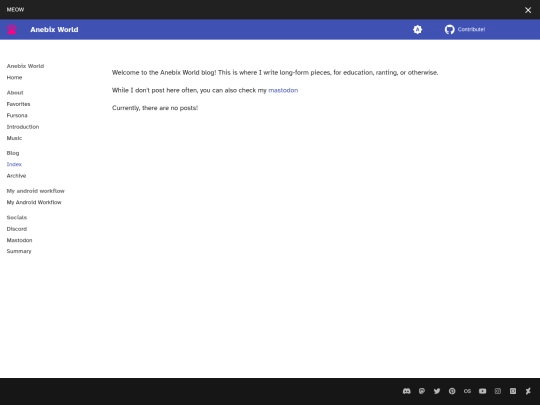540x405 pixels.
Task: Open the GitHub octocat icon in header
Action: (x=449, y=30)
